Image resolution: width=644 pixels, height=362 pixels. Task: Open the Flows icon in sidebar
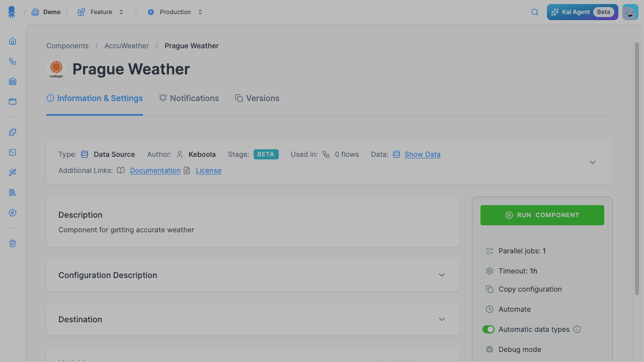tap(13, 61)
